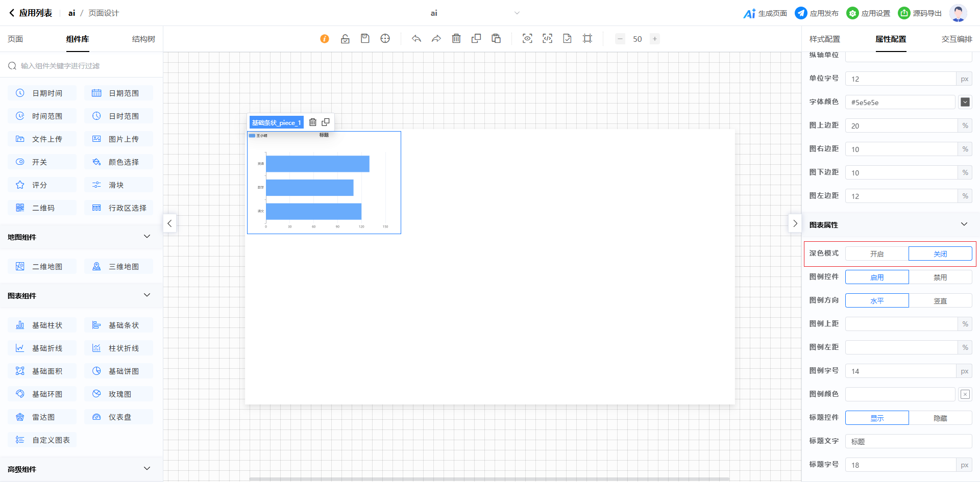
Task: Collapse the 图表属性 section
Action: (x=964, y=224)
